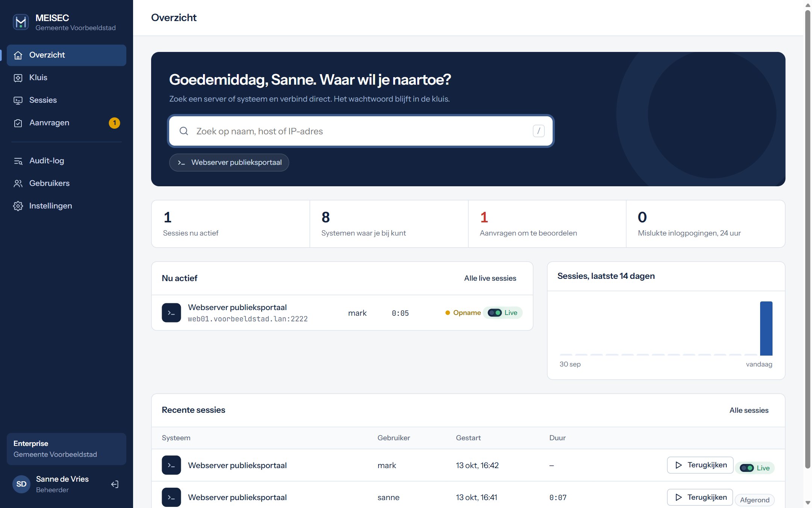Click scrollbar down arrow
812x508 pixels.
(x=807, y=503)
